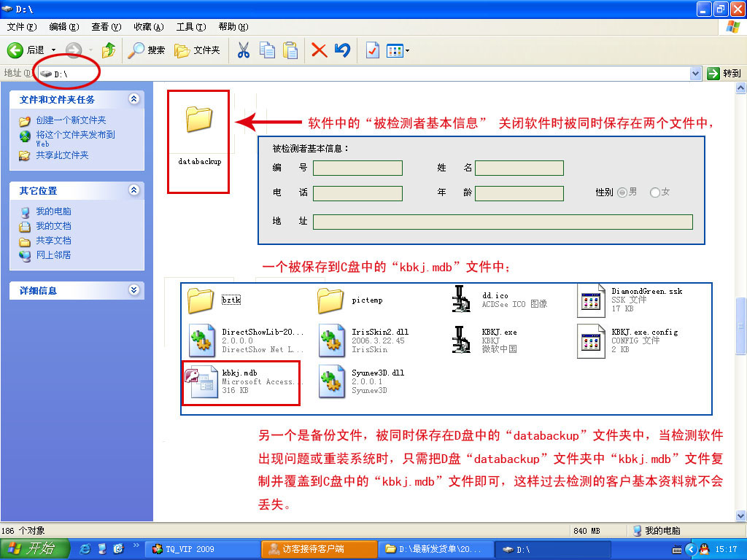Click the kbkj.mdb Access file icon
This screenshot has width=747, height=560.
pos(201,383)
